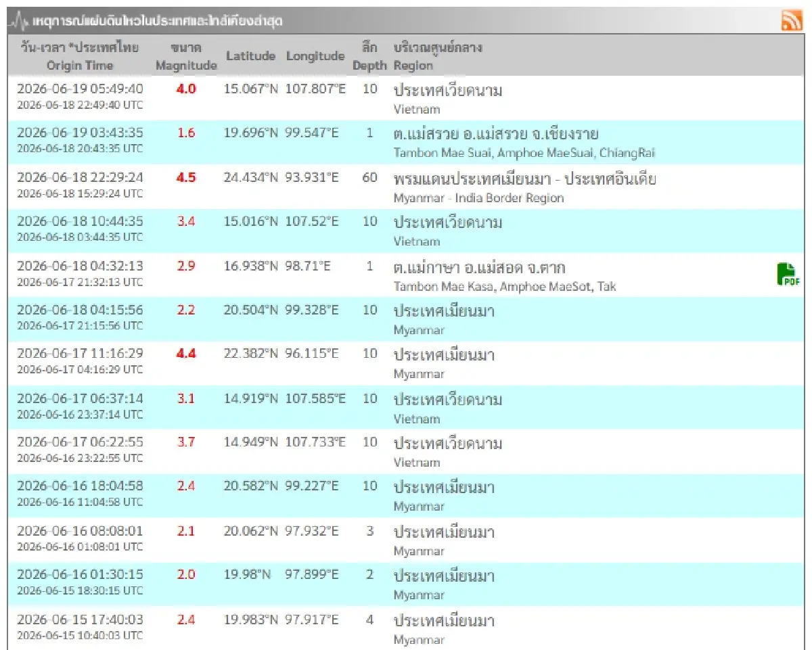Image resolution: width=812 pixels, height=650 pixels.
Task: Open the RSS feed icon
Action: pos(791,21)
